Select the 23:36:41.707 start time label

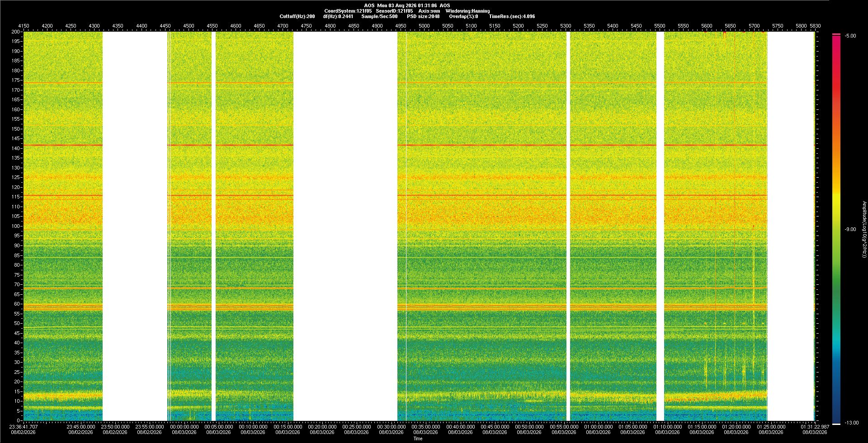pos(24,426)
